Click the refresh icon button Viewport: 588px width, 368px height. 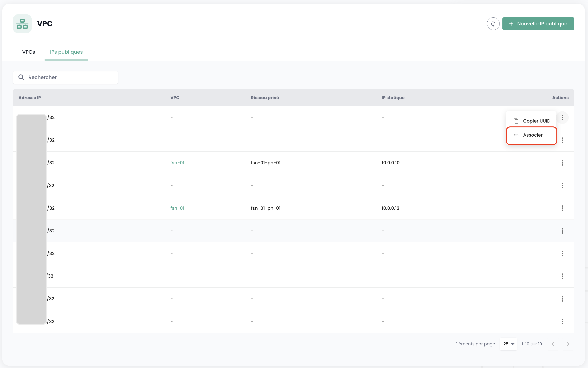[493, 24]
